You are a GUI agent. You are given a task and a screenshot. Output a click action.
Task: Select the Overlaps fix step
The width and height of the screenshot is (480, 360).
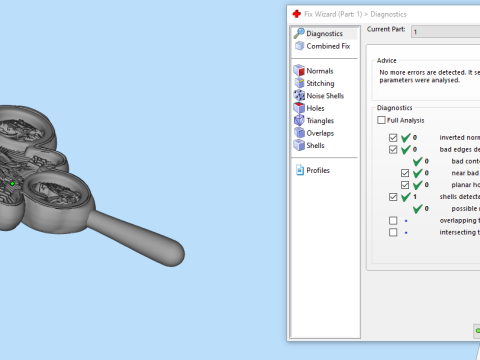coord(314,133)
